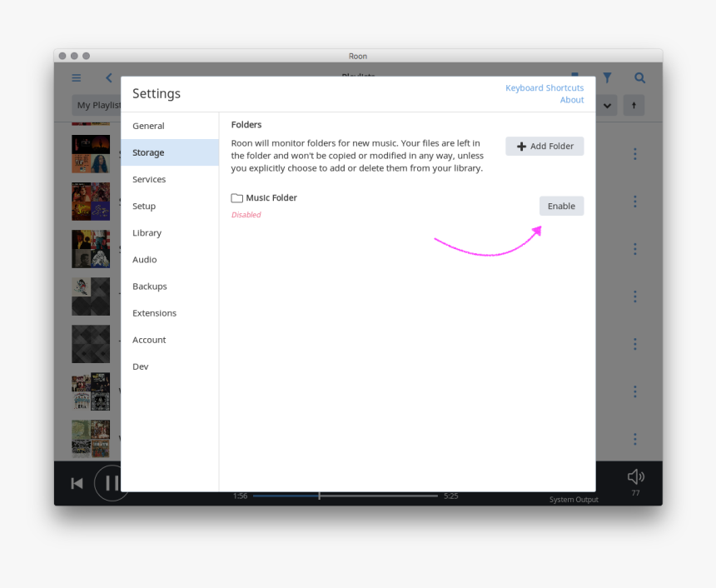Open first playlist cover thumbnail
Viewport: 716px width, 588px height.
pyautogui.click(x=91, y=154)
